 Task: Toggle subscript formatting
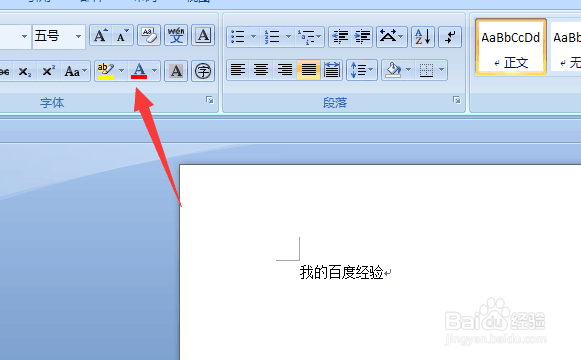point(25,71)
